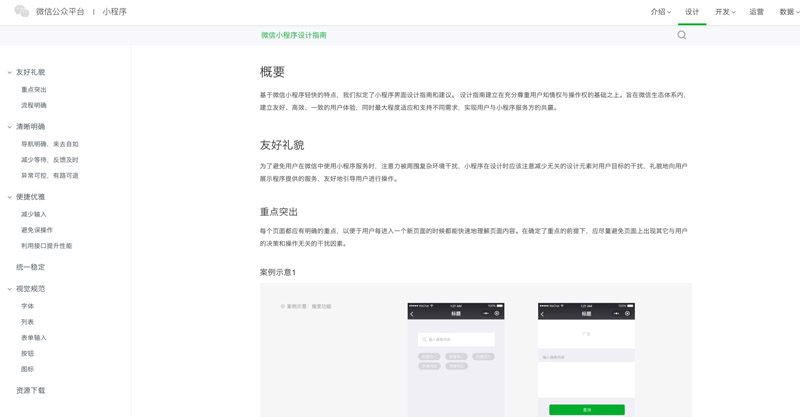Go to 流程明确 in sidebar
Image resolution: width=800 pixels, height=417 pixels.
[34, 106]
